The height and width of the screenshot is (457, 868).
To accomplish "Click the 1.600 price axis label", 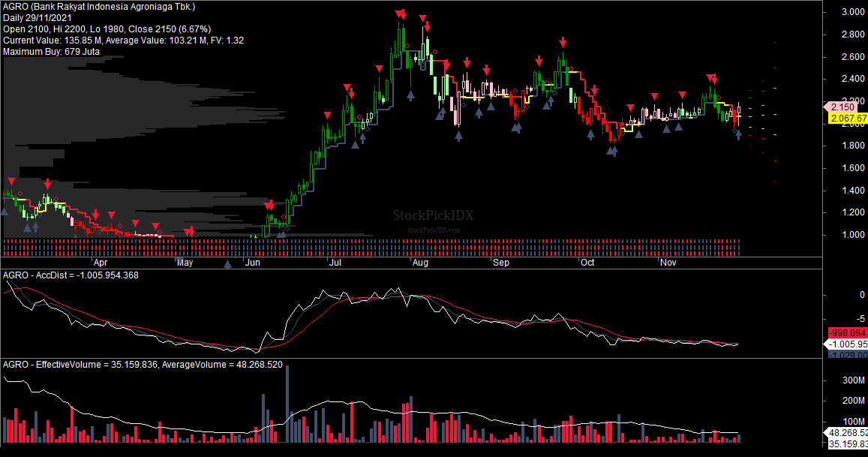I will point(853,168).
